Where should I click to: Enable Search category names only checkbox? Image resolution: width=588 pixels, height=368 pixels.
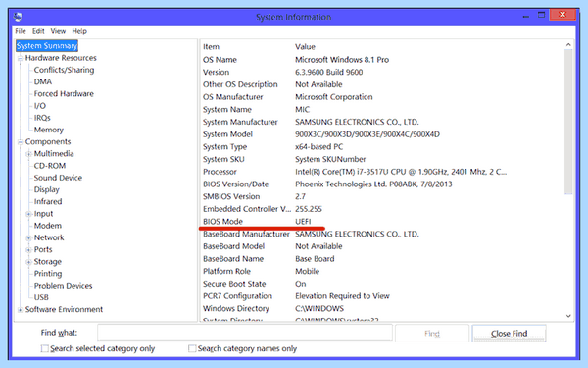tap(192, 348)
